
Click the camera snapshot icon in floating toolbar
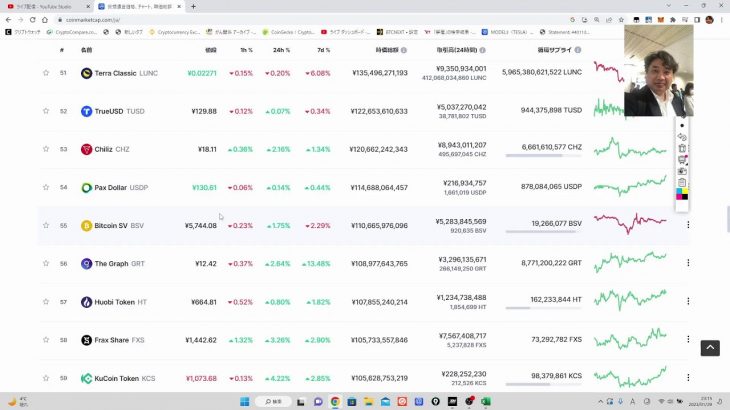[x=682, y=171]
